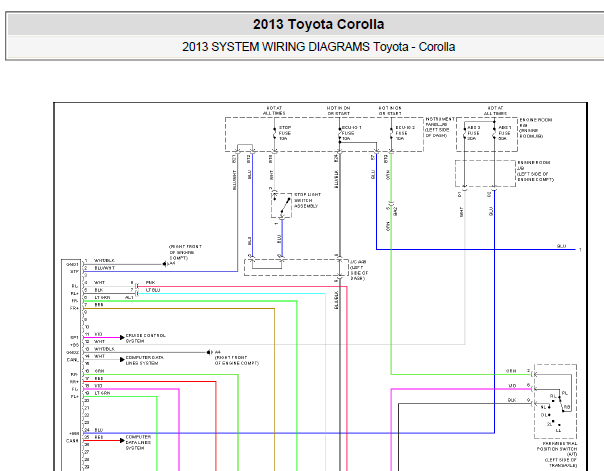This screenshot has width=604, height=471.
Task: Click the LT GRN label at pin 19
Action: click(x=102, y=393)
